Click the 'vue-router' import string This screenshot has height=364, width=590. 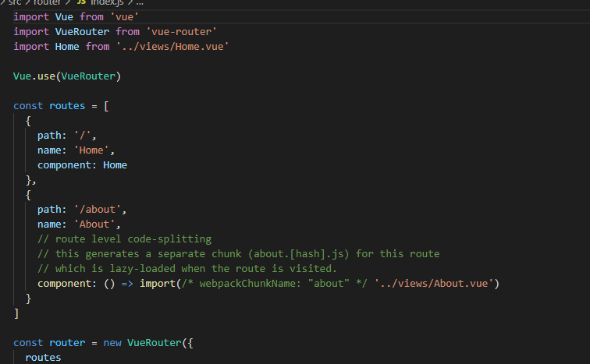click(x=181, y=31)
